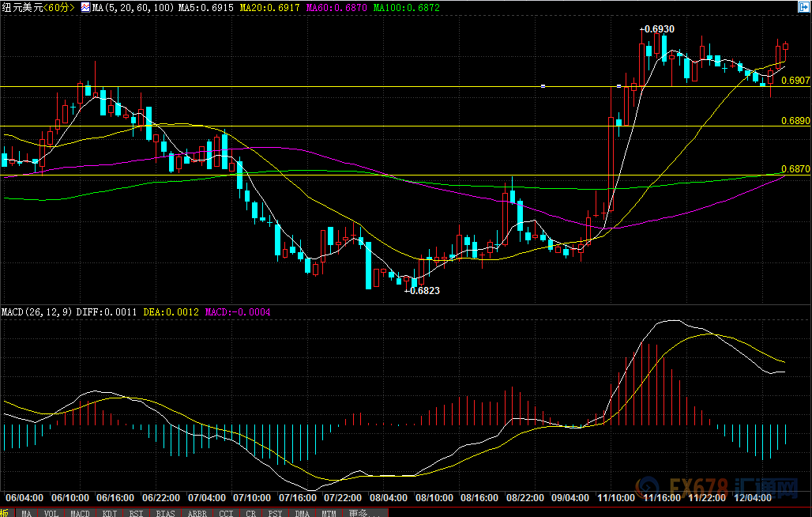
Task: Switch to the RSI indicator tab
Action: point(136,513)
